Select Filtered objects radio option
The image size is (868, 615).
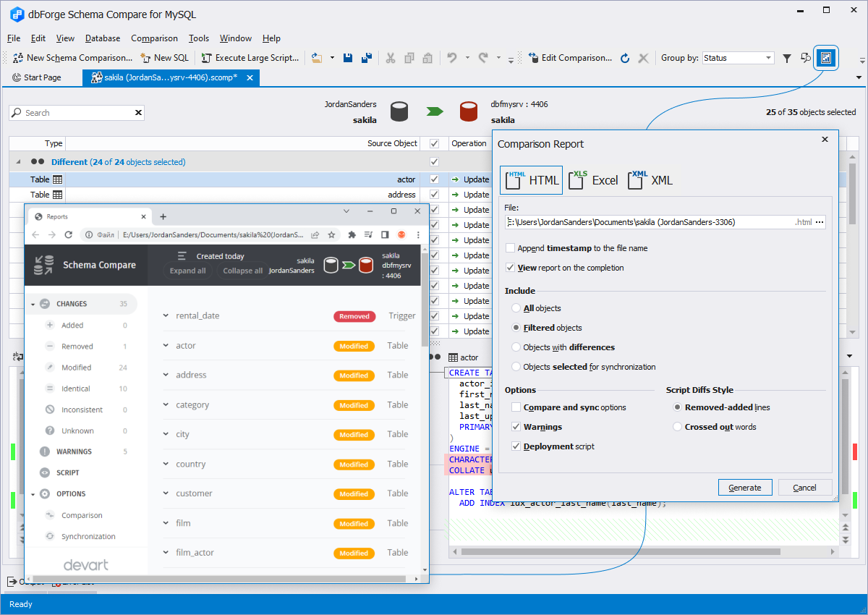click(516, 328)
